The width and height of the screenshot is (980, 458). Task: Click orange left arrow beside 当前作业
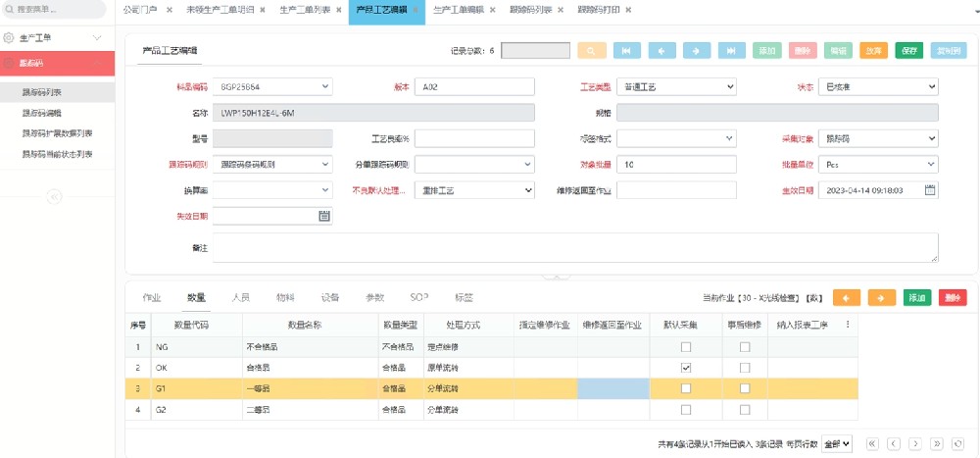click(847, 298)
